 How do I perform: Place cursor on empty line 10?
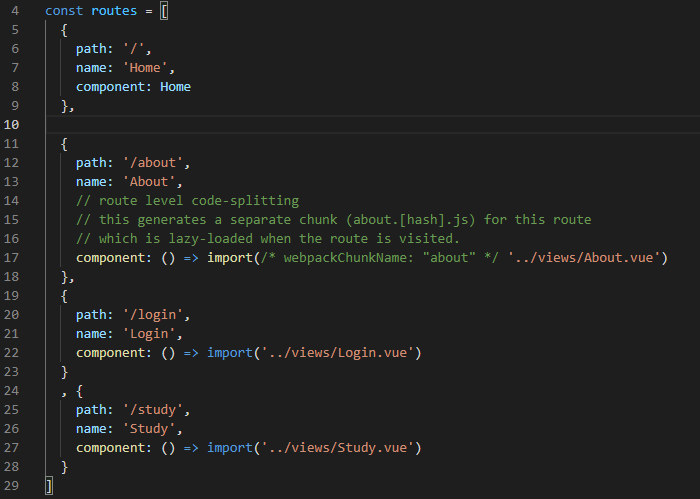tap(373, 125)
